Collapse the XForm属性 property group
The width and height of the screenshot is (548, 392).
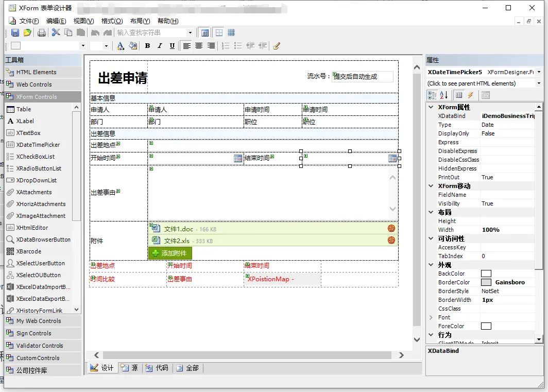click(x=431, y=107)
